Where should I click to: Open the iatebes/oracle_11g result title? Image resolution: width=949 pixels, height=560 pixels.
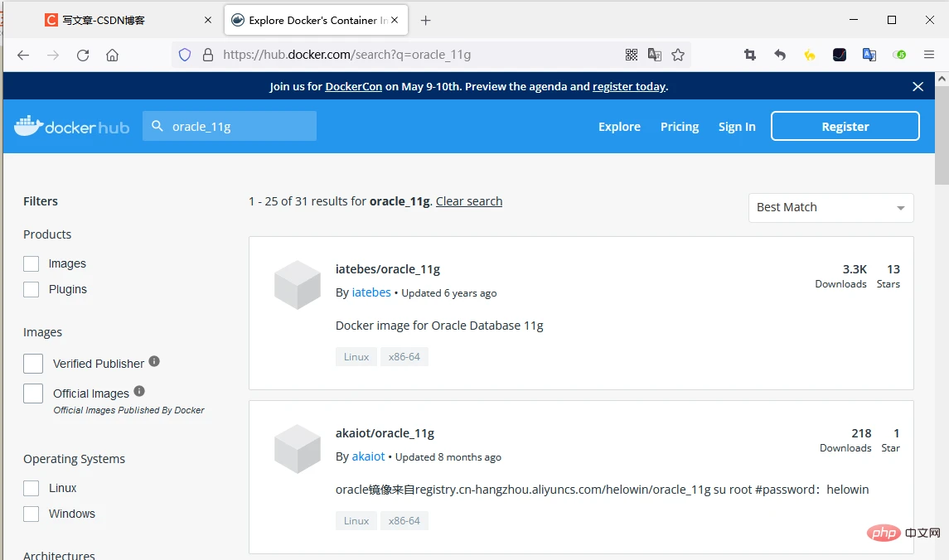[388, 269]
